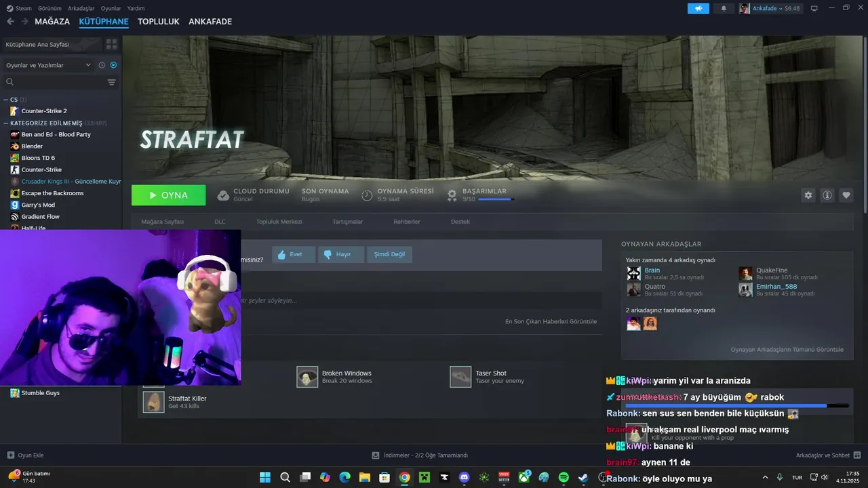Open the Oyunlar menu
This screenshot has width=868, height=488.
click(x=111, y=8)
